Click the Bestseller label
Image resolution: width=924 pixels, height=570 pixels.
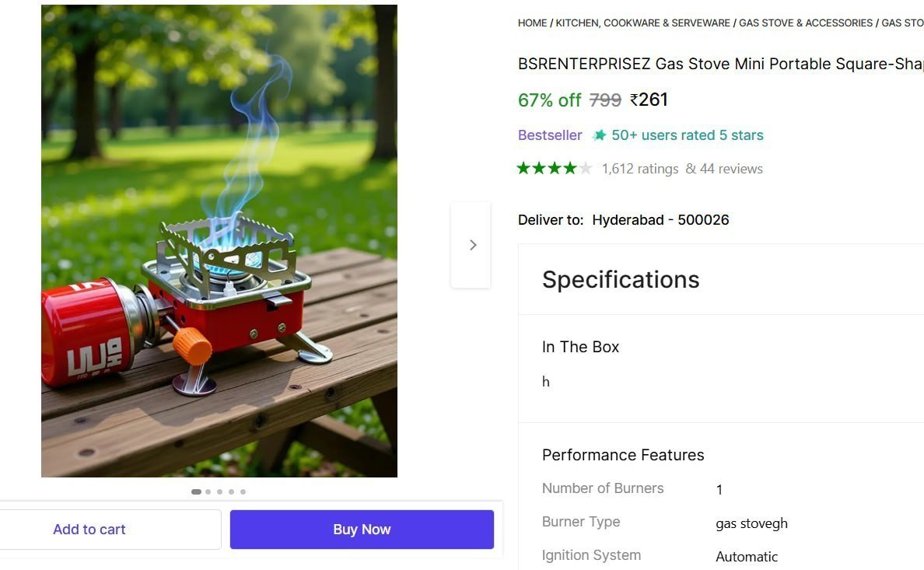550,135
